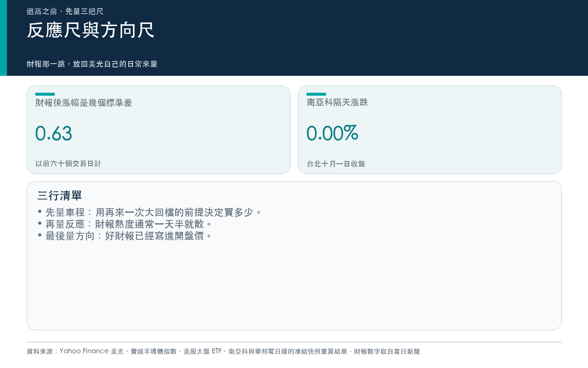The image size is (588, 368).
Task: Click the small header line 追高之前，先量三把尺
Action: click(65, 11)
